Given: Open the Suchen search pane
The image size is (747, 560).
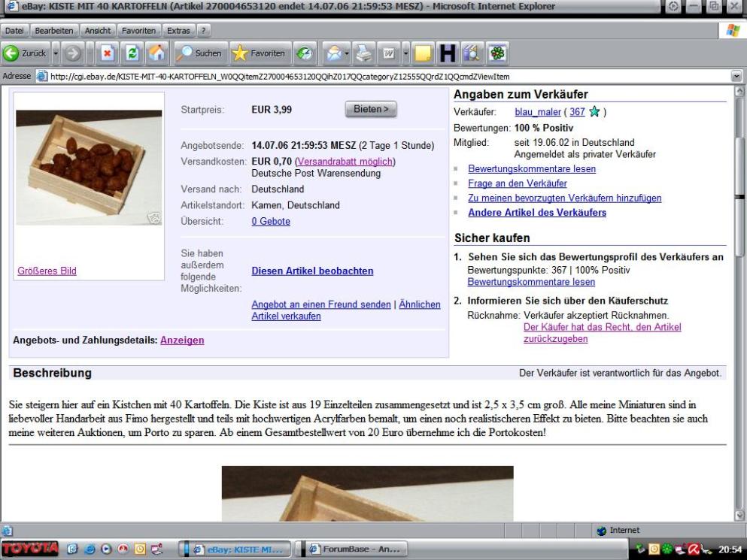Looking at the screenshot, I should (x=199, y=53).
